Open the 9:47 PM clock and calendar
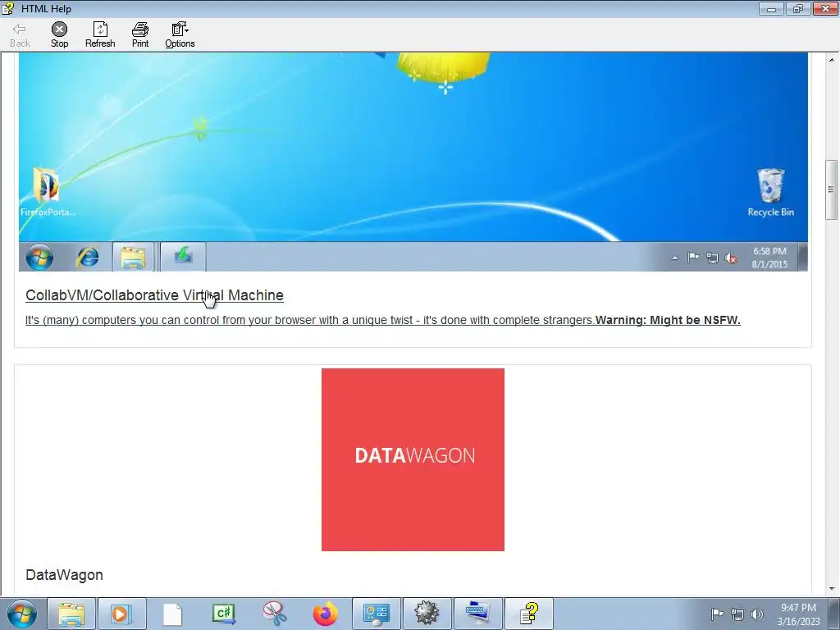840x630 pixels. tap(798, 614)
